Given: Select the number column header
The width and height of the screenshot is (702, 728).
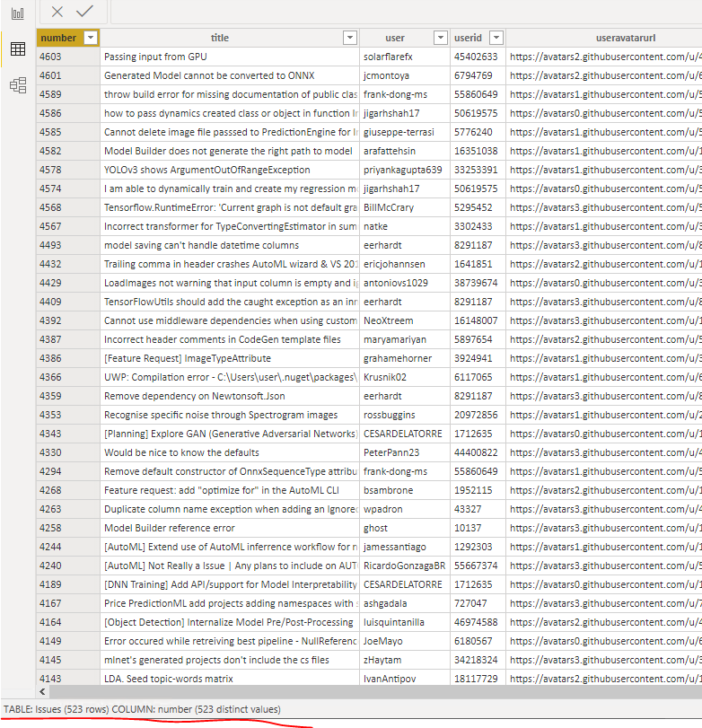Looking at the screenshot, I should pyautogui.click(x=68, y=38).
